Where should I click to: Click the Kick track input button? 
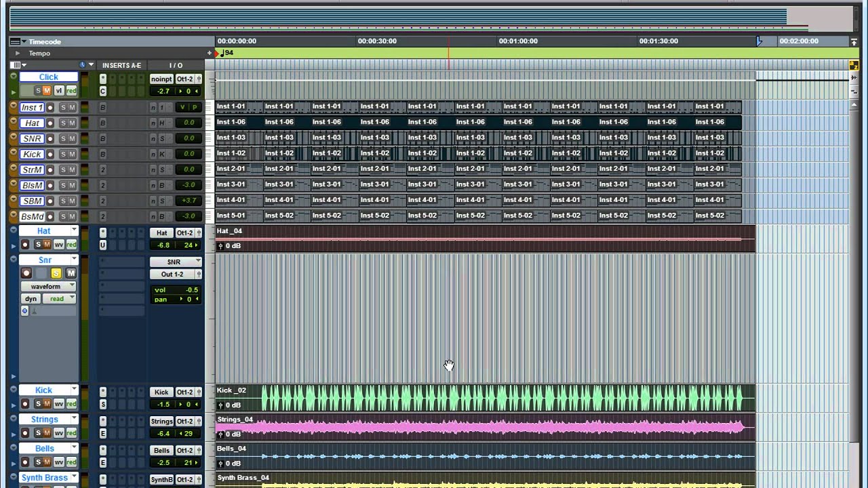[x=161, y=392]
